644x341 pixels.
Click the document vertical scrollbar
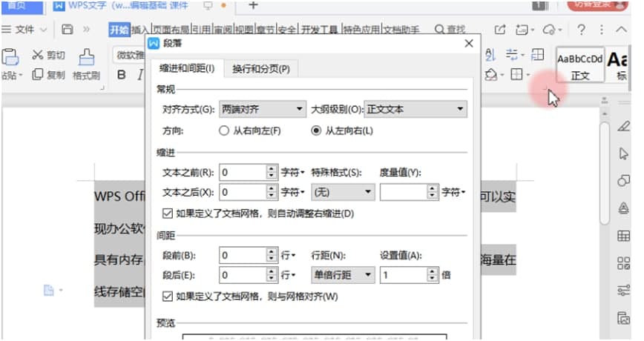tap(604, 172)
